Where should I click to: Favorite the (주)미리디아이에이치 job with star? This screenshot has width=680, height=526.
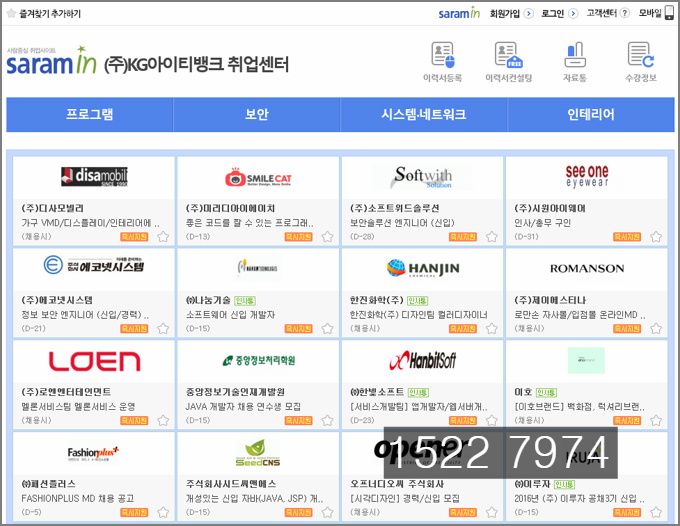click(x=327, y=237)
